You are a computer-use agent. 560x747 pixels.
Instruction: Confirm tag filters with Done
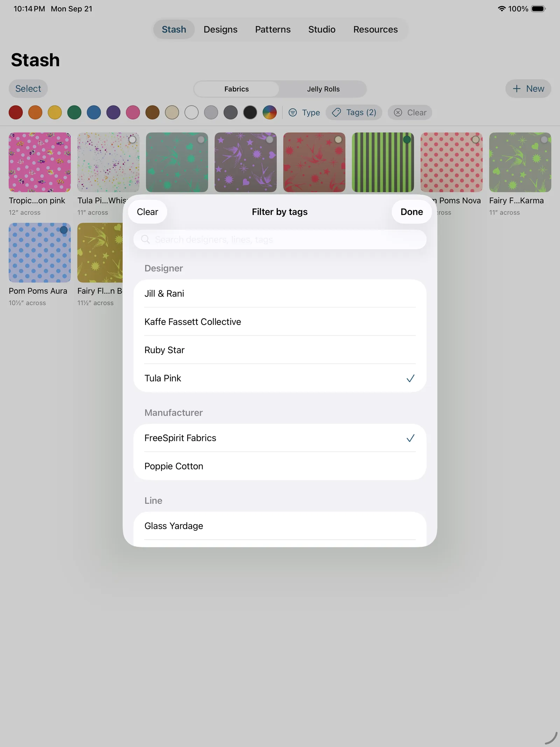(x=412, y=212)
